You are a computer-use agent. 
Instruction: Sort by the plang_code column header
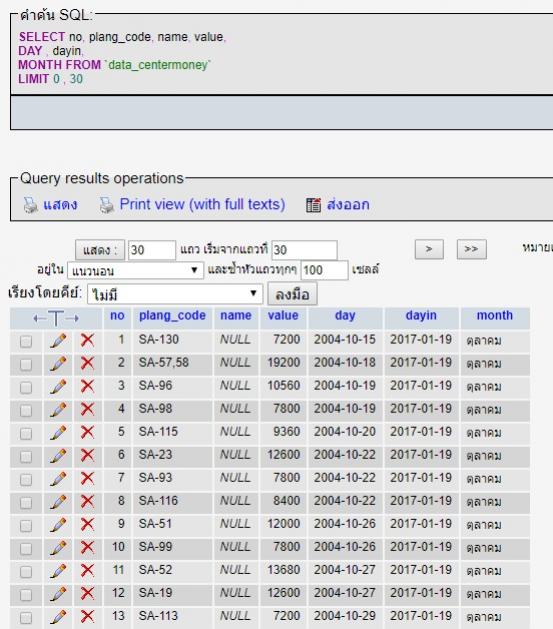[172, 316]
